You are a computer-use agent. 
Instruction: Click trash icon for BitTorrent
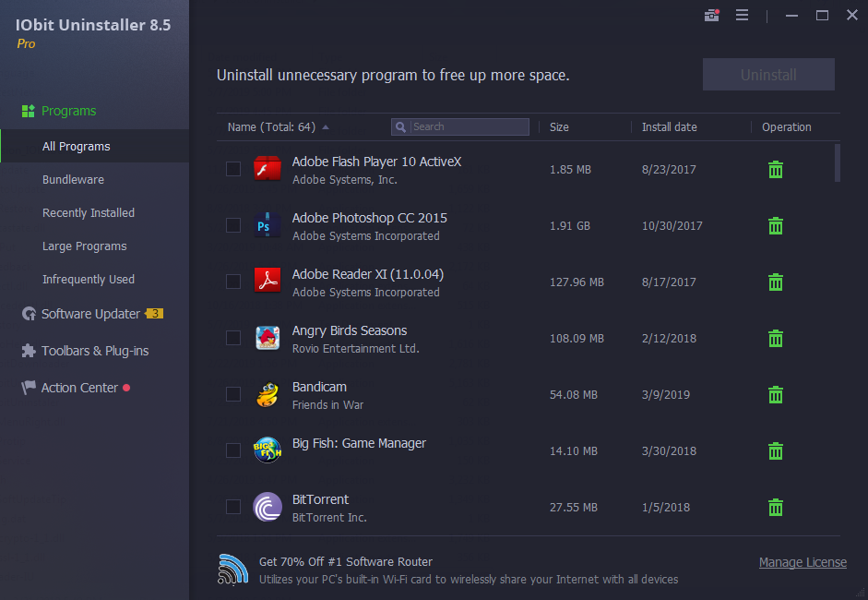[776, 508]
